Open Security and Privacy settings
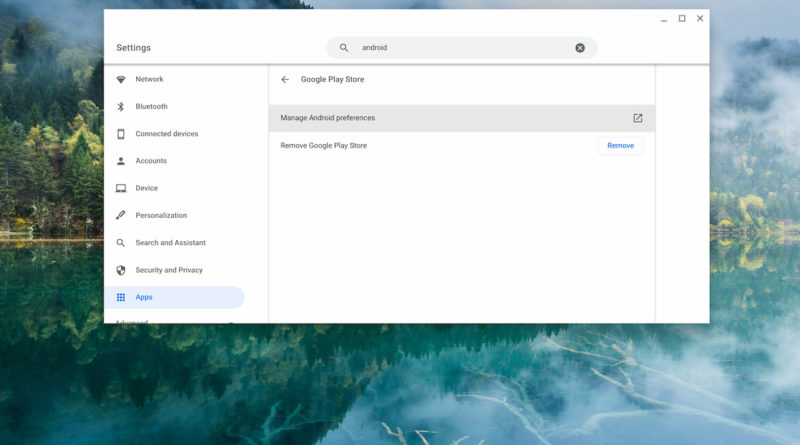800x445 pixels. click(x=169, y=270)
